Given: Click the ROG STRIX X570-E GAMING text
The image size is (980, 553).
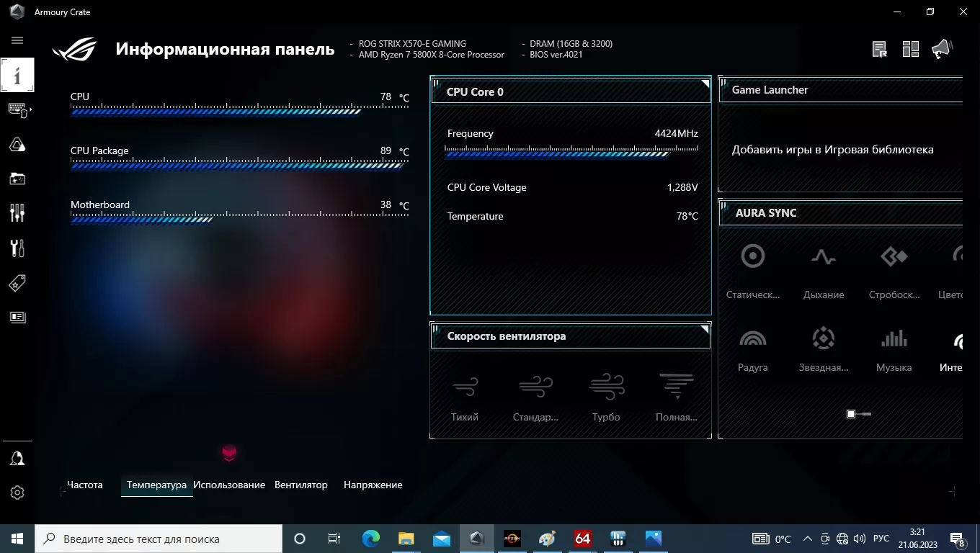Looking at the screenshot, I should [412, 44].
